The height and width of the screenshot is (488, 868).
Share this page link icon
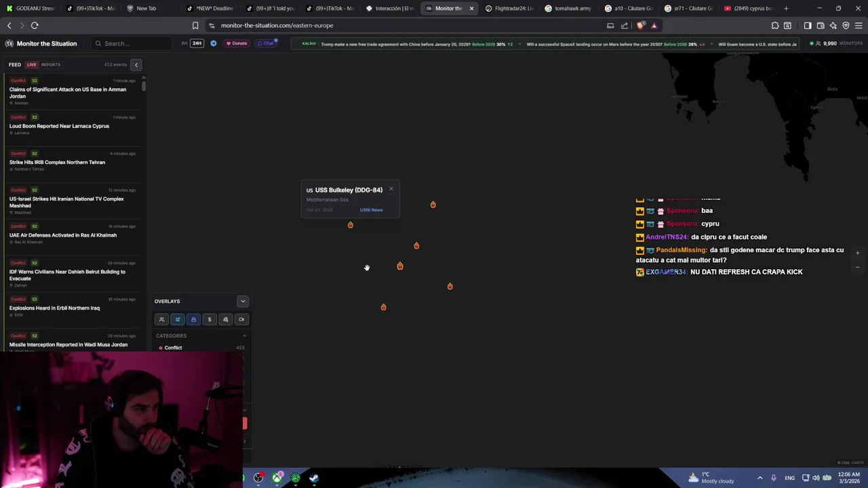pyautogui.click(x=625, y=26)
